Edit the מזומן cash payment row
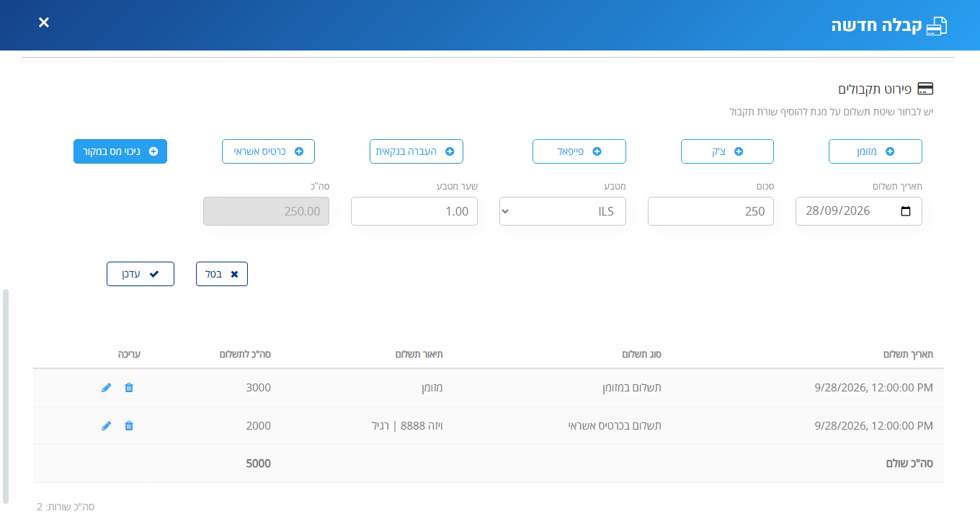Screen dimensions: 980x519 (x=107, y=388)
